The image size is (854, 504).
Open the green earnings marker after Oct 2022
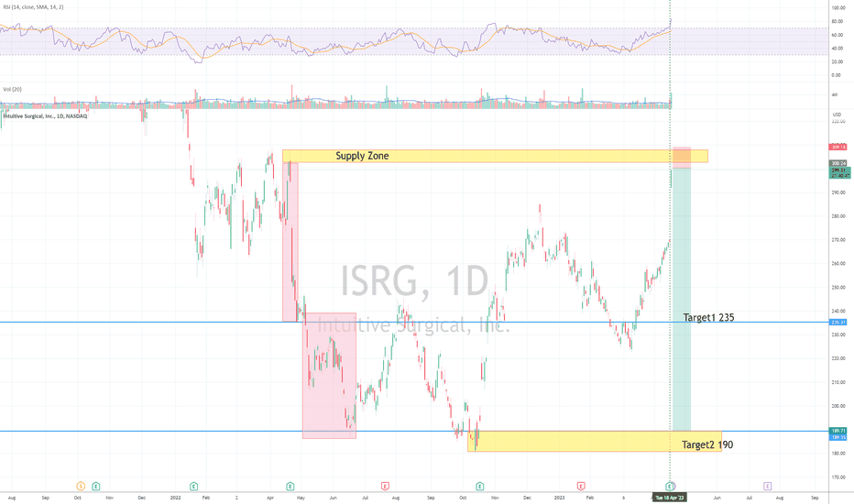[x=480, y=486]
